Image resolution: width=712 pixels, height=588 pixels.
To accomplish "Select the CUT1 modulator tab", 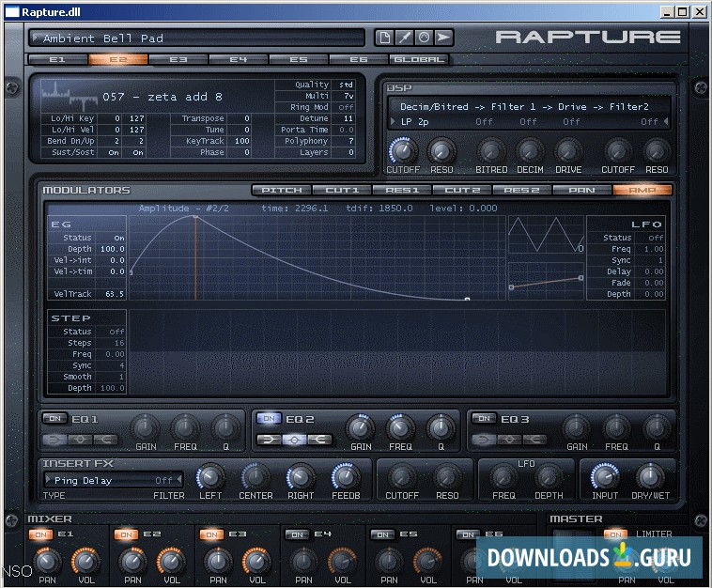I will click(342, 190).
